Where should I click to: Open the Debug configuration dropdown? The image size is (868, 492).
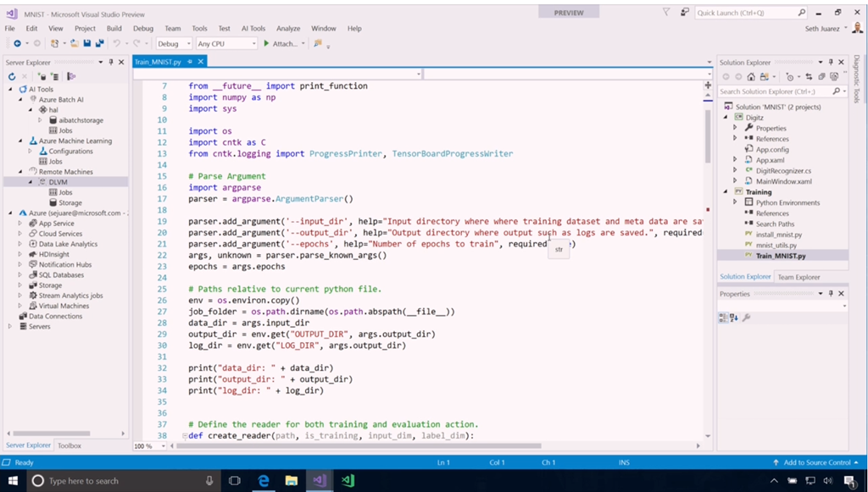pyautogui.click(x=174, y=43)
